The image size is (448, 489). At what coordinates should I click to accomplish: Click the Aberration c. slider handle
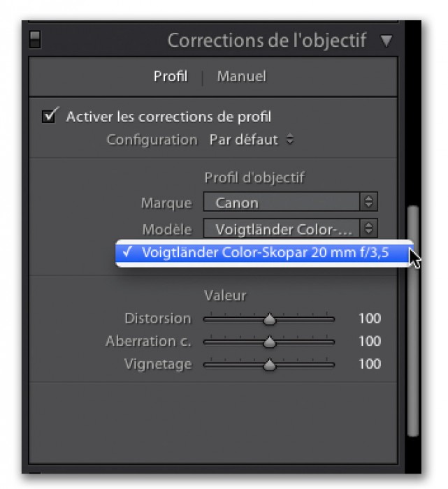(270, 342)
